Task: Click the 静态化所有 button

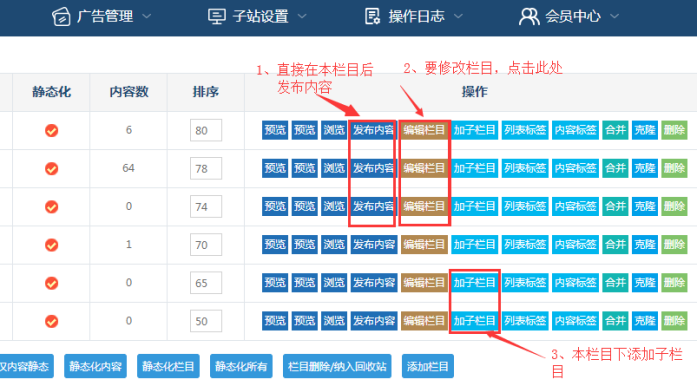Action: 241,366
